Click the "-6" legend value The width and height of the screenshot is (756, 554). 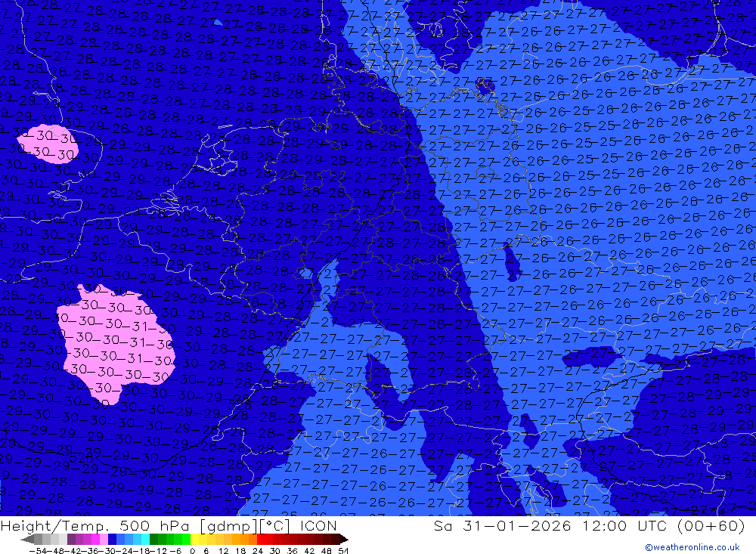[175, 551]
